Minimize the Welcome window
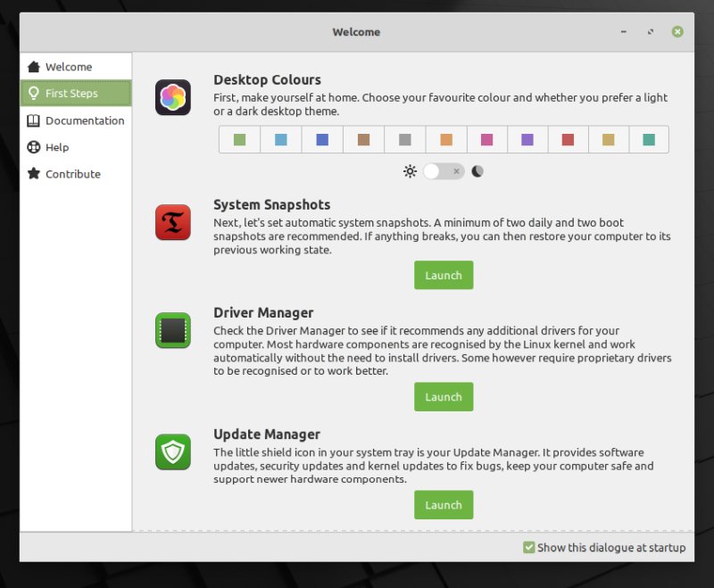This screenshot has height=588, width=714. tap(624, 32)
